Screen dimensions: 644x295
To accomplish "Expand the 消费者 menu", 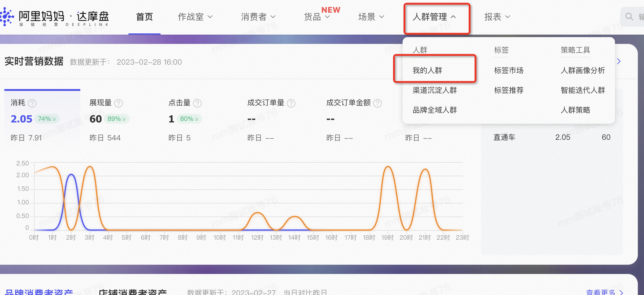I will point(258,17).
